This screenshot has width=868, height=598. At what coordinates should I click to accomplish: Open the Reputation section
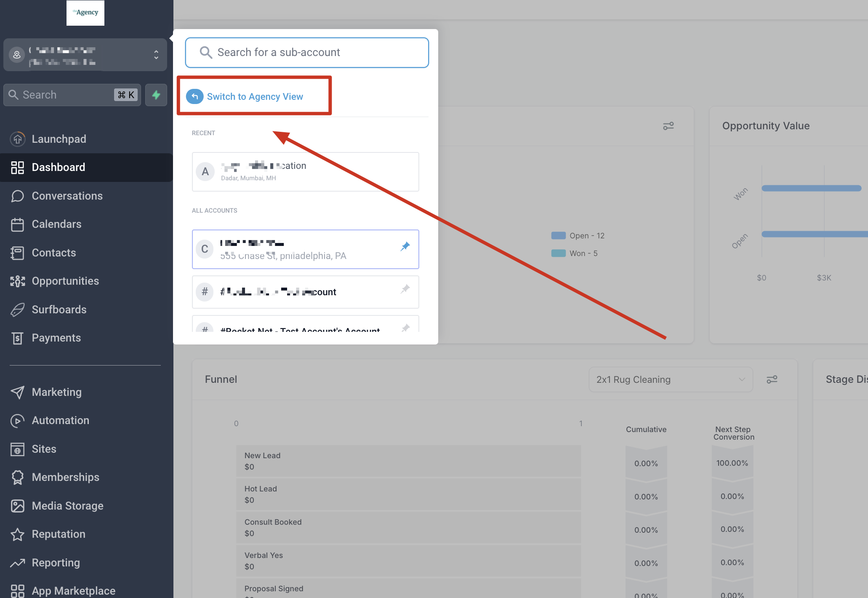pos(59,534)
